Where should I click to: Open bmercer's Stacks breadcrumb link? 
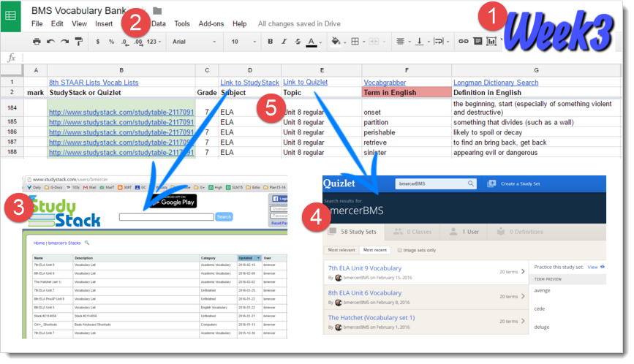point(64,243)
